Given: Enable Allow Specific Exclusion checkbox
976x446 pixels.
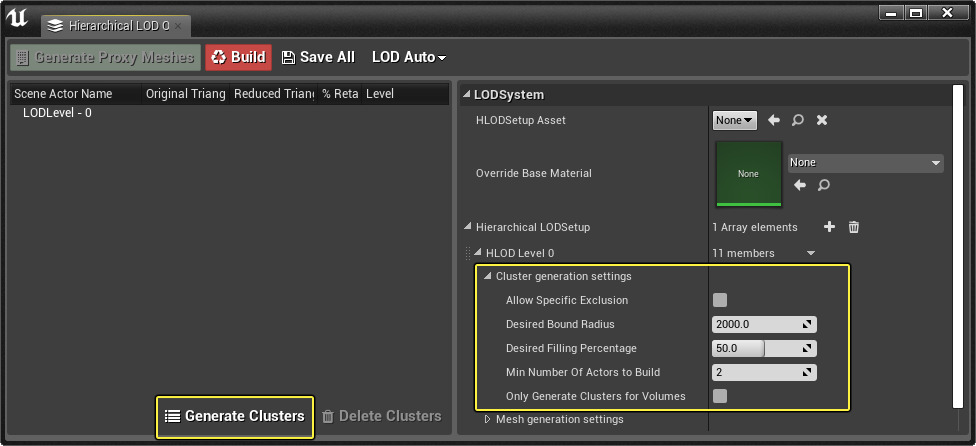Looking at the screenshot, I should point(720,300).
